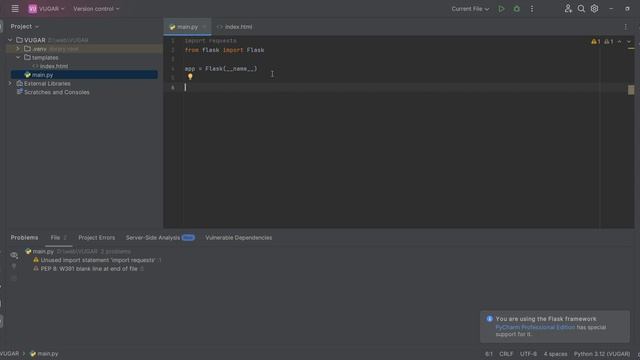Click code line 'from flask import Flask'
This screenshot has height=360, width=640.
pos(224,50)
